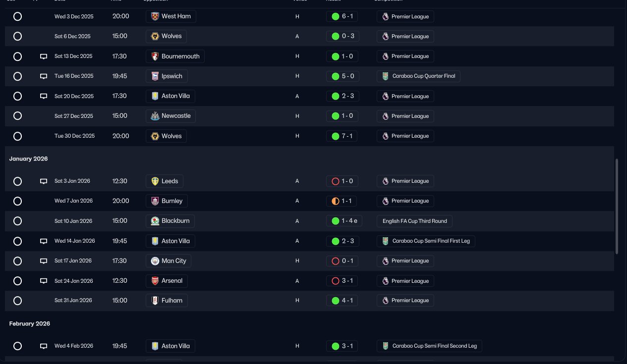Viewport: 627px width, 364px height.
Task: Select the radio circle for Burnley match
Action: [17, 201]
